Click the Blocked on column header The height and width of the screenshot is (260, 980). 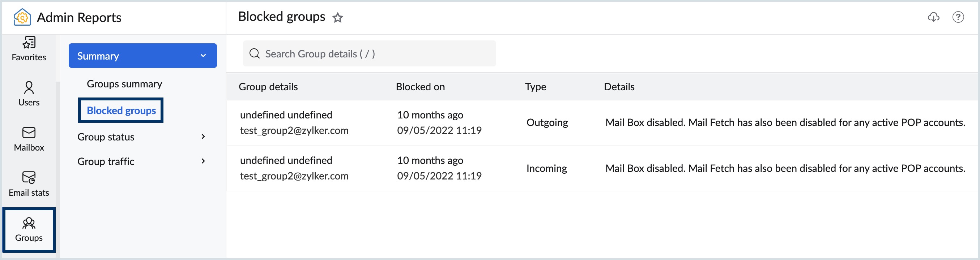click(x=420, y=87)
